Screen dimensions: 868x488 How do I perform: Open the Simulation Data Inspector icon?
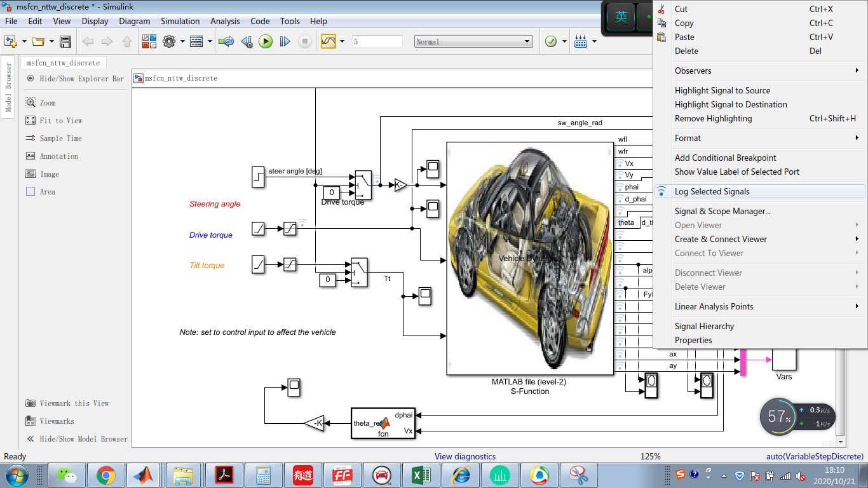(329, 42)
